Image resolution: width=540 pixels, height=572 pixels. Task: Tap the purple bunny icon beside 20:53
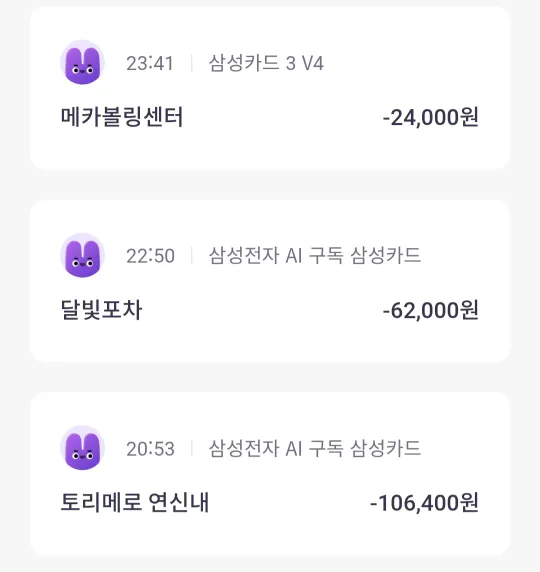point(82,448)
